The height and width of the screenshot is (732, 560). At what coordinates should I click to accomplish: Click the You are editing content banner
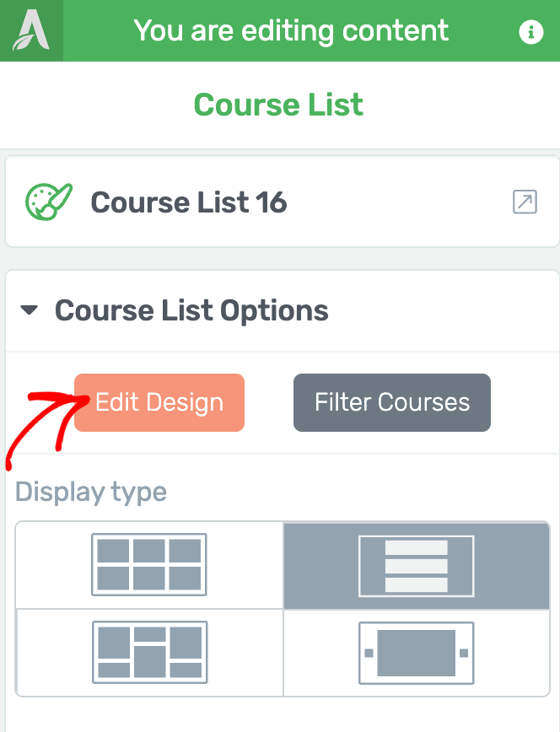(x=291, y=31)
